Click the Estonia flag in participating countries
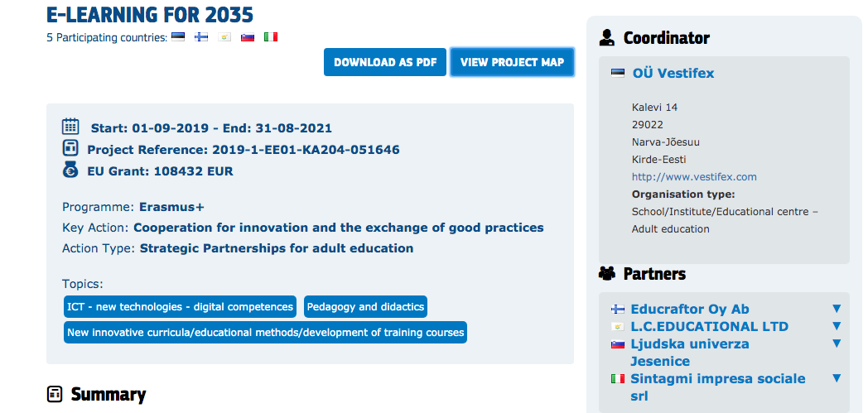The width and height of the screenshot is (868, 413). tap(178, 37)
